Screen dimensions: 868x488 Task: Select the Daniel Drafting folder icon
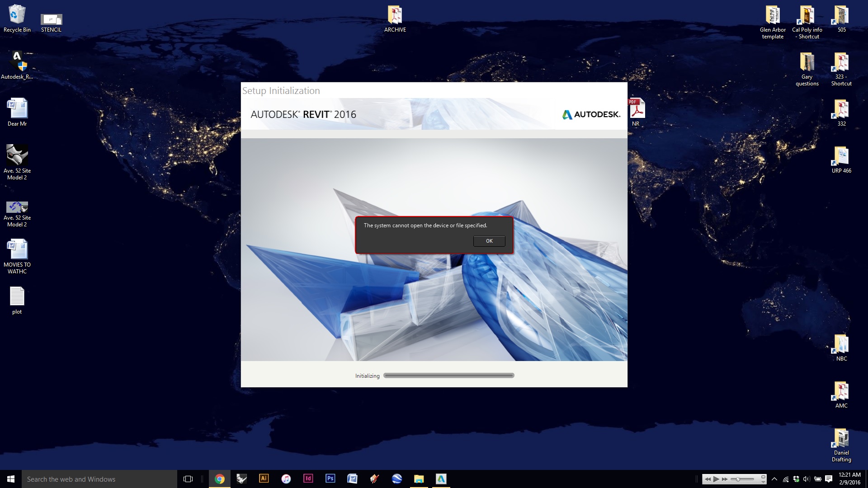tap(841, 445)
